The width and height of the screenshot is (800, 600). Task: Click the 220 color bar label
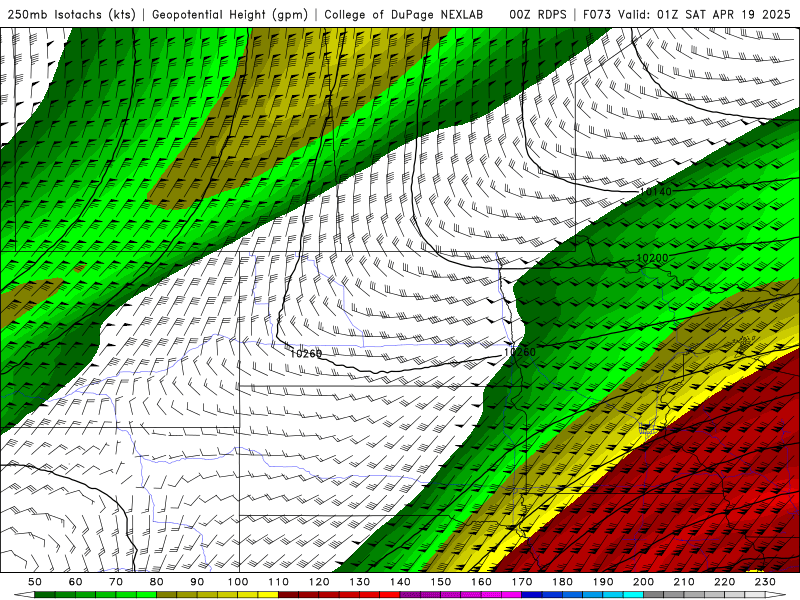pos(725,582)
